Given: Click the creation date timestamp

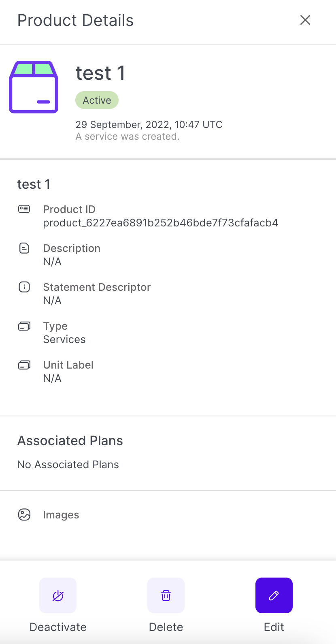Looking at the screenshot, I should click(149, 124).
